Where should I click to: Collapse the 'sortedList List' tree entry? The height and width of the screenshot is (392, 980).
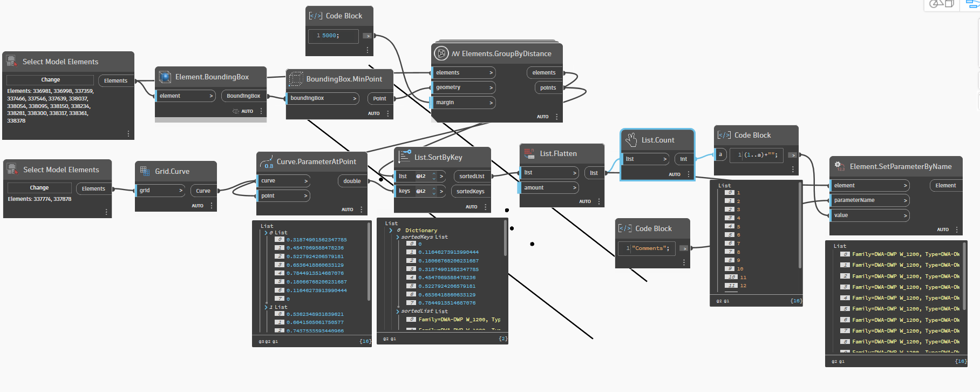(x=398, y=312)
